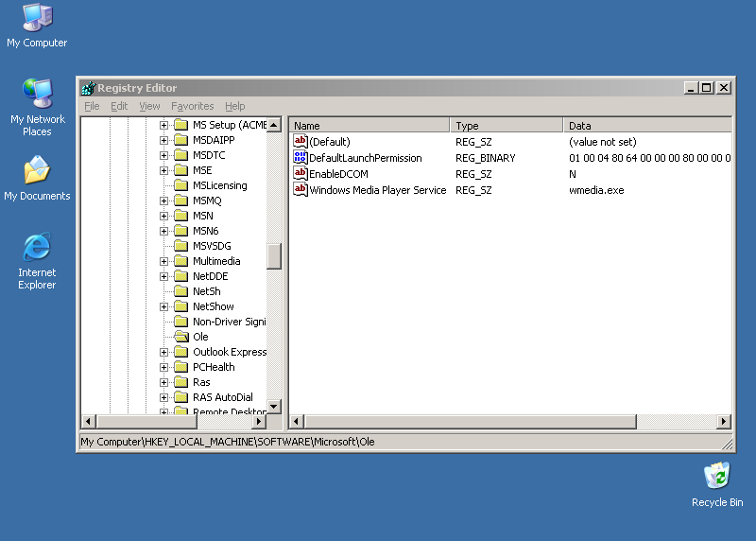Select the NetShow tree item label
The height and width of the screenshot is (541, 756).
214,307
